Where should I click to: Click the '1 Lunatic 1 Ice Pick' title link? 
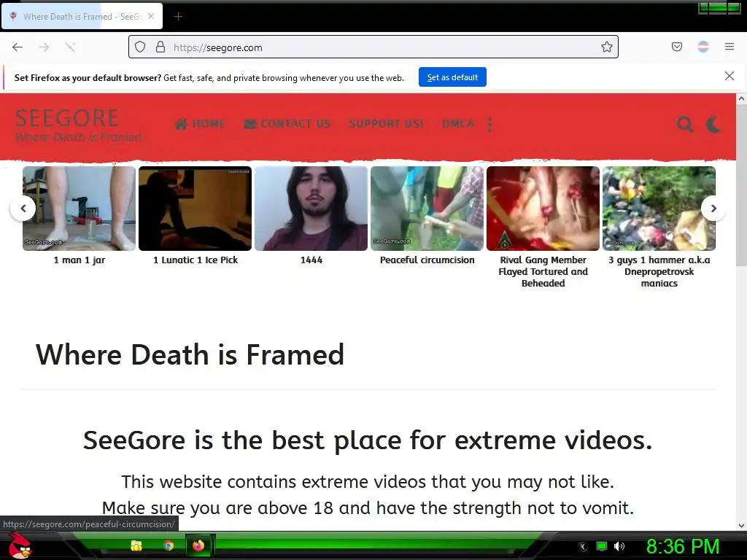(x=196, y=260)
